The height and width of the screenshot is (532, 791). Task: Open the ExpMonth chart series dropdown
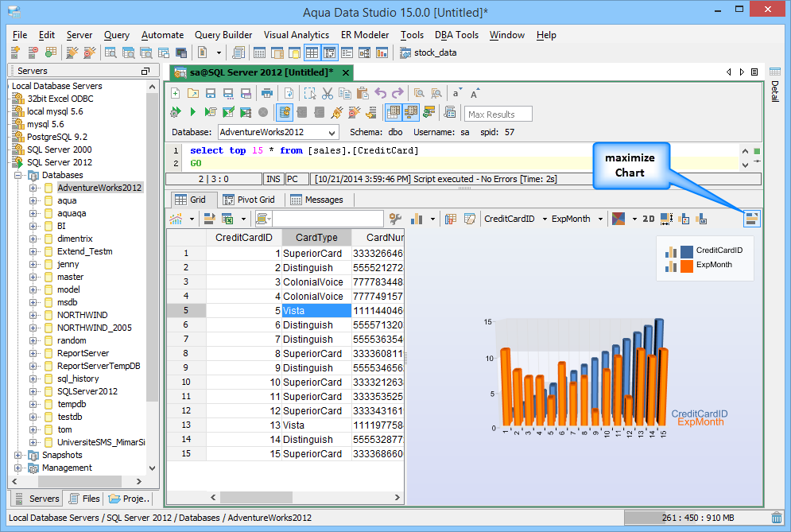coord(600,219)
